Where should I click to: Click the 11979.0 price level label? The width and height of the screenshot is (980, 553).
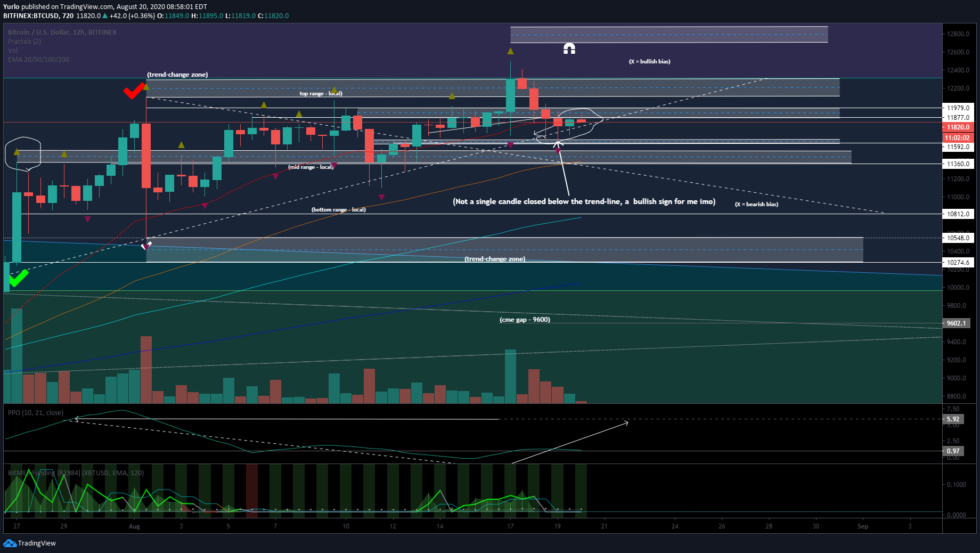(x=958, y=108)
